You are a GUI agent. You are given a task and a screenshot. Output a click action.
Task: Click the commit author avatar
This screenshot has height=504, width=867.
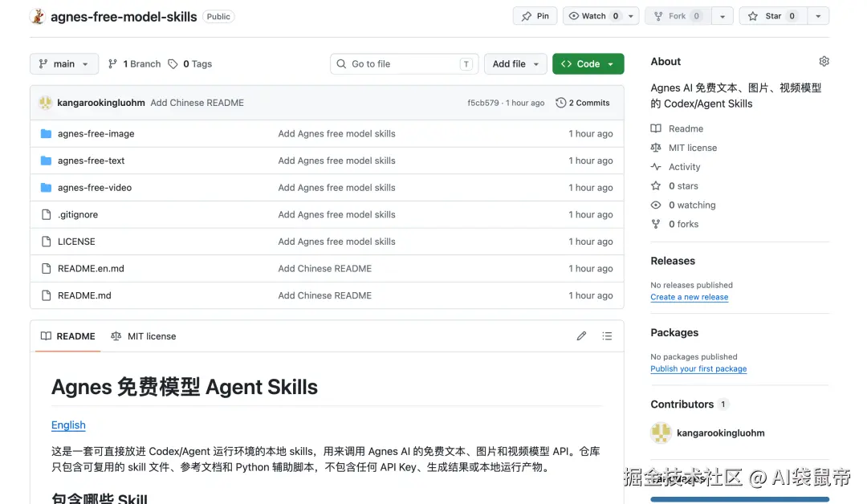tap(45, 103)
